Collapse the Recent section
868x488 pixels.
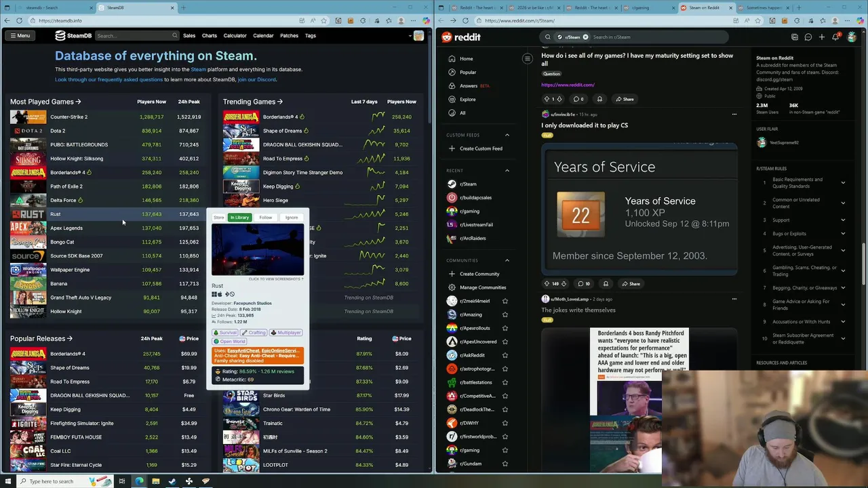507,171
